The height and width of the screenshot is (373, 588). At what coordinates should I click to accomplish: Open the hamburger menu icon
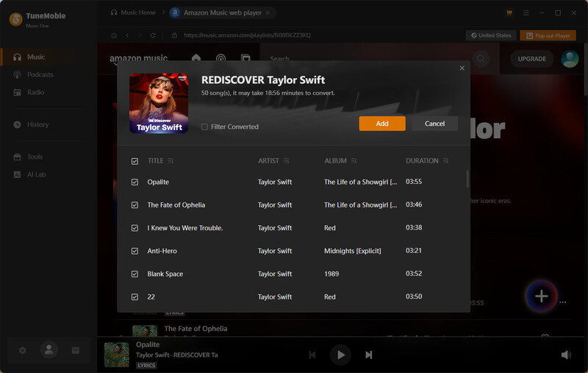coord(526,13)
